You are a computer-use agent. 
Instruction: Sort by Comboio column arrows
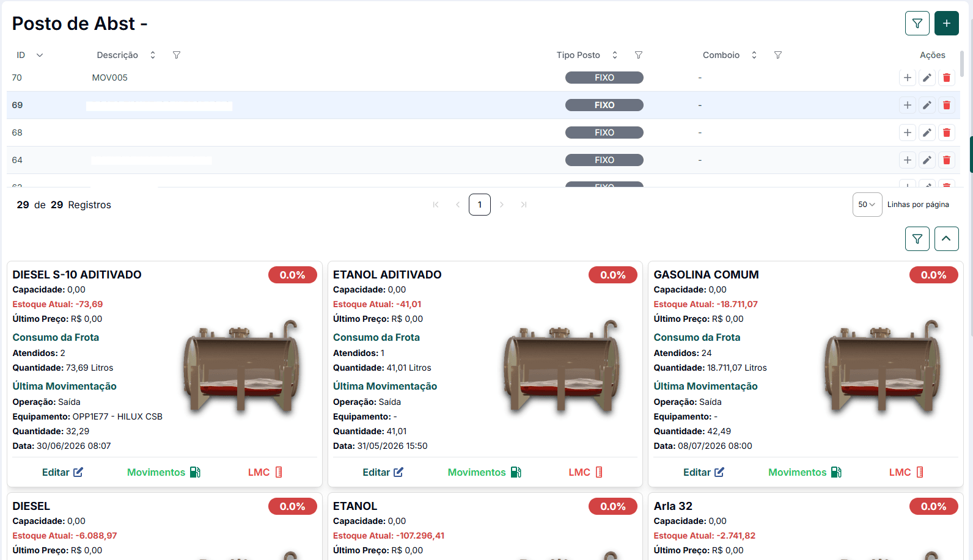[x=754, y=55]
